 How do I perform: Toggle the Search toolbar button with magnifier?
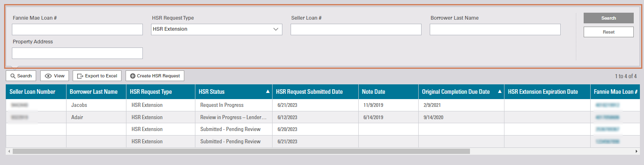21,76
